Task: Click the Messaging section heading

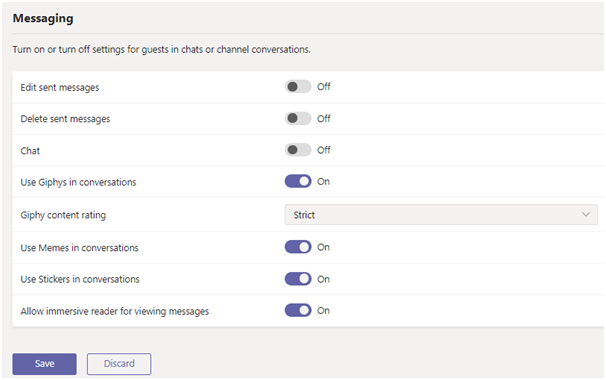Action: click(43, 19)
